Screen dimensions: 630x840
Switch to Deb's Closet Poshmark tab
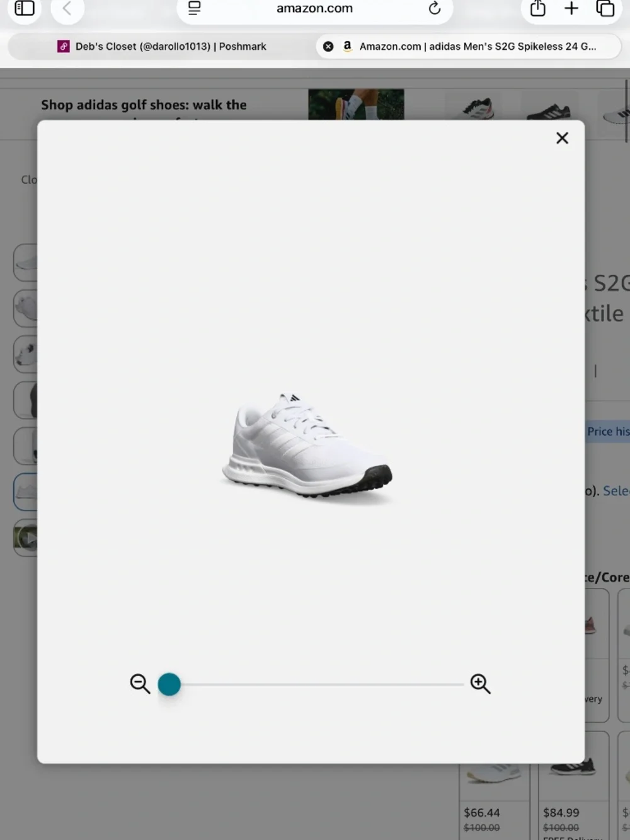click(163, 46)
